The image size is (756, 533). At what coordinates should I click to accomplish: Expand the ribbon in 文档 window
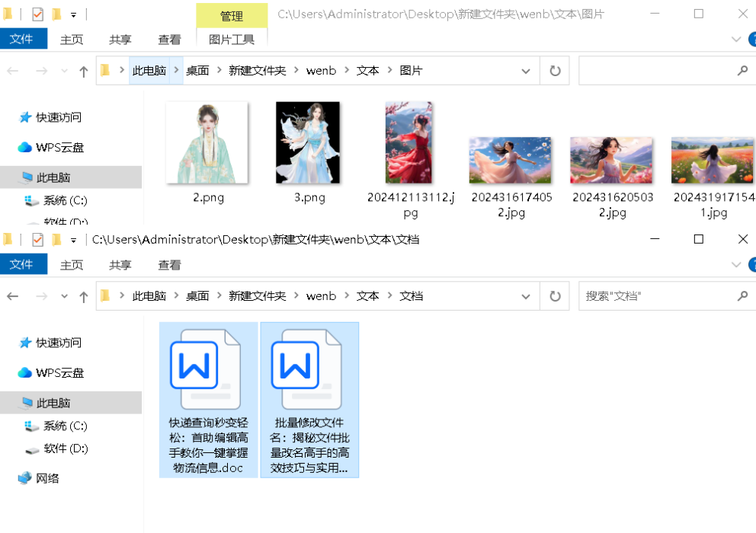pyautogui.click(x=736, y=264)
